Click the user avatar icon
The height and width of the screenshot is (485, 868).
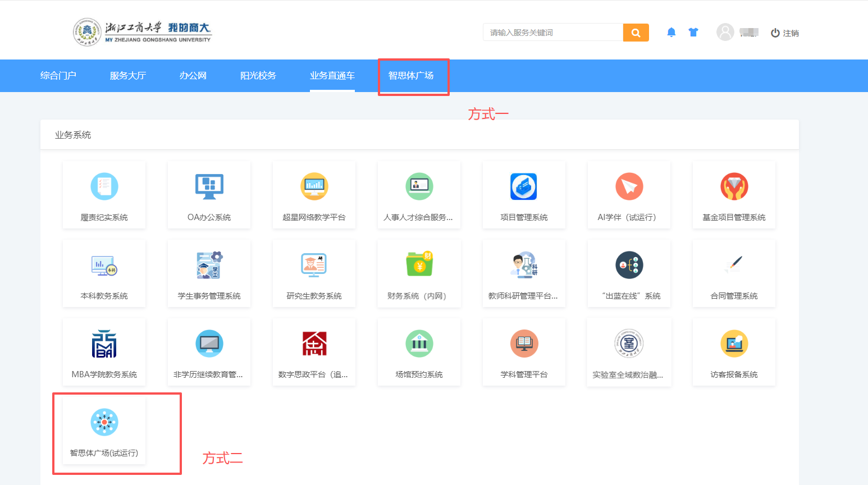coord(725,33)
